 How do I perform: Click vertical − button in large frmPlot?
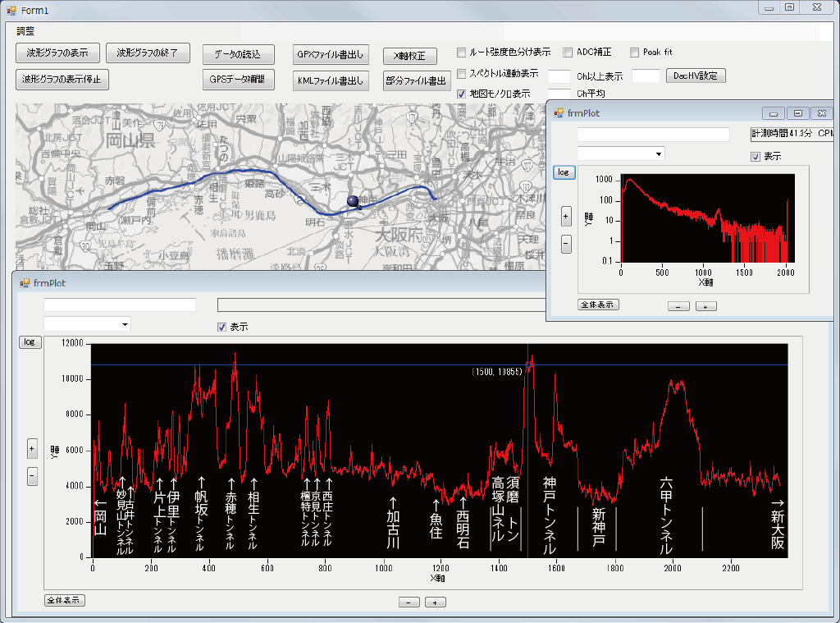32,475
